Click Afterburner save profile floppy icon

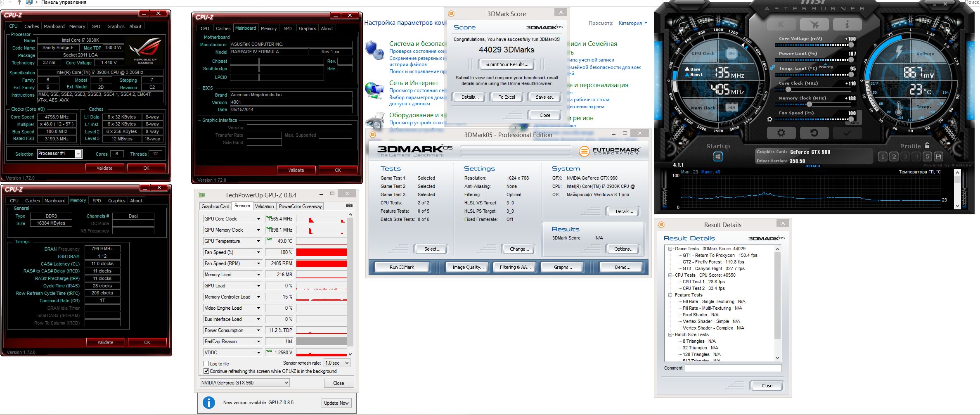tap(938, 157)
